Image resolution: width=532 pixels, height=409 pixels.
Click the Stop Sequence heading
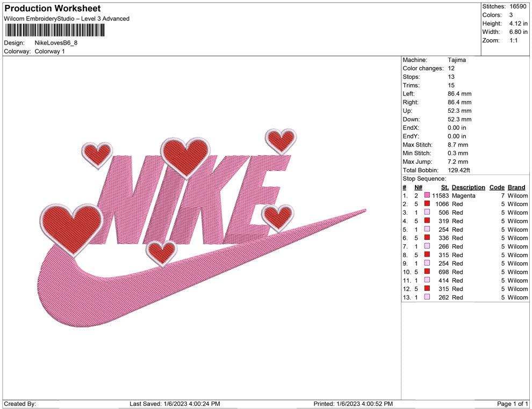click(x=424, y=178)
